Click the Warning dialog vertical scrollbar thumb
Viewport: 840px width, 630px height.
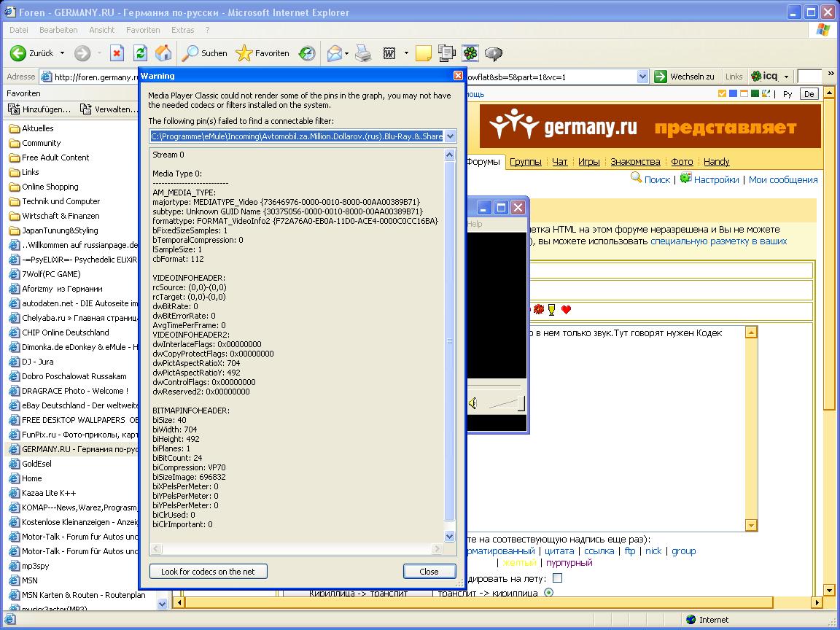pyautogui.click(x=450, y=341)
